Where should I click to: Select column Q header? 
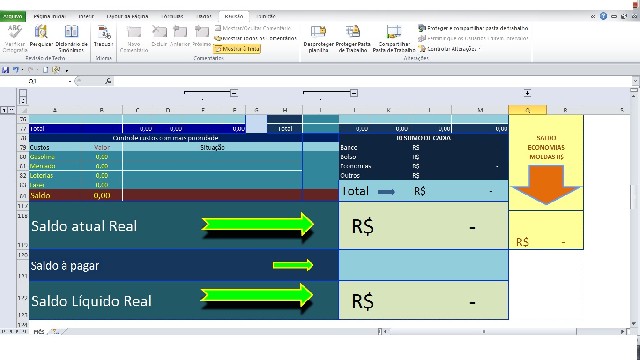527,110
